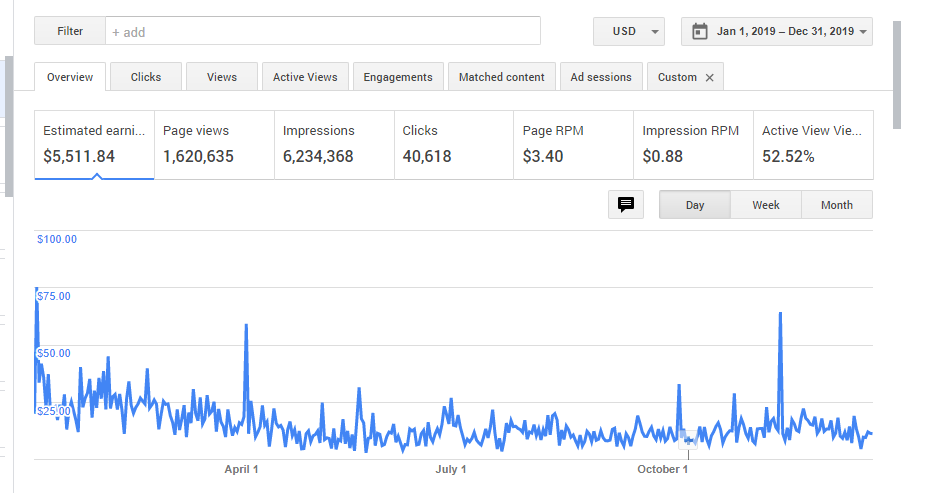Viewport: 948px width, 493px height.
Task: Switch chart granularity to Day
Action: pos(694,205)
